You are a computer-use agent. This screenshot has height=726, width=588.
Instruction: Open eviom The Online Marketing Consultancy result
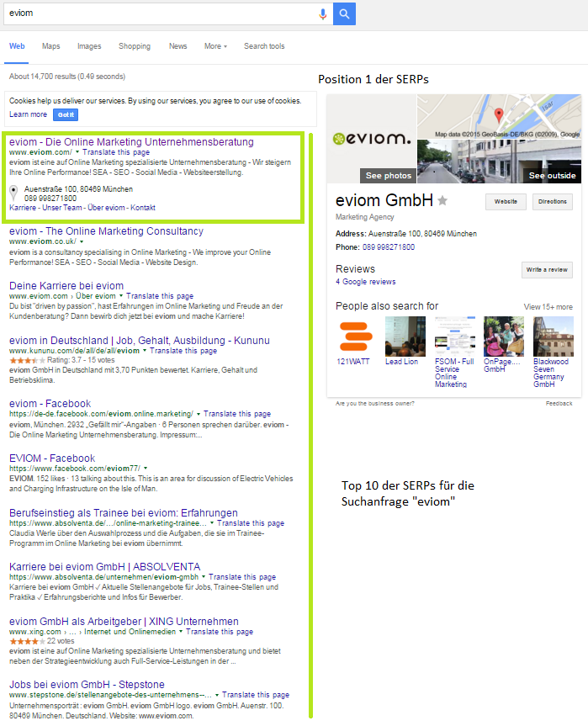pos(106,231)
